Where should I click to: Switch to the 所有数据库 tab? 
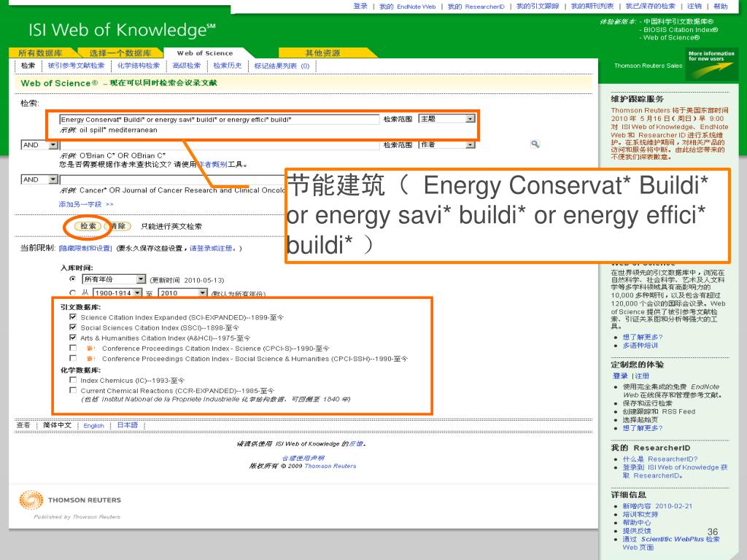click(x=41, y=52)
